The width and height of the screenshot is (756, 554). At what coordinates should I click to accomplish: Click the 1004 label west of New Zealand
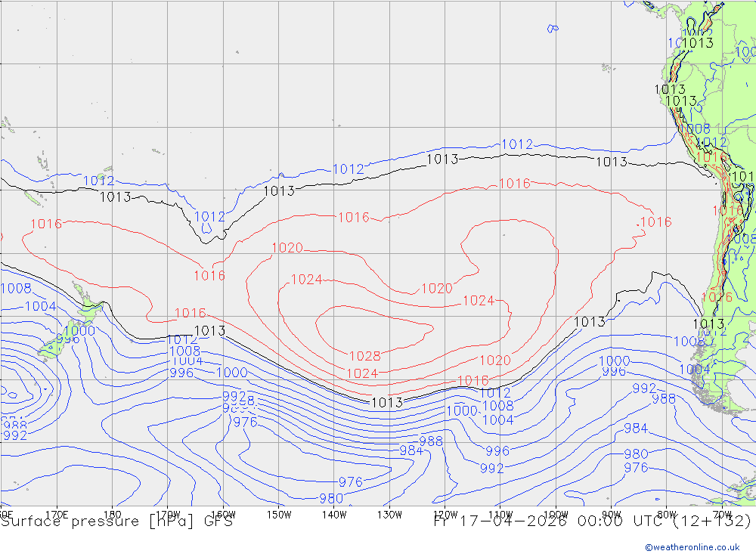[41, 306]
